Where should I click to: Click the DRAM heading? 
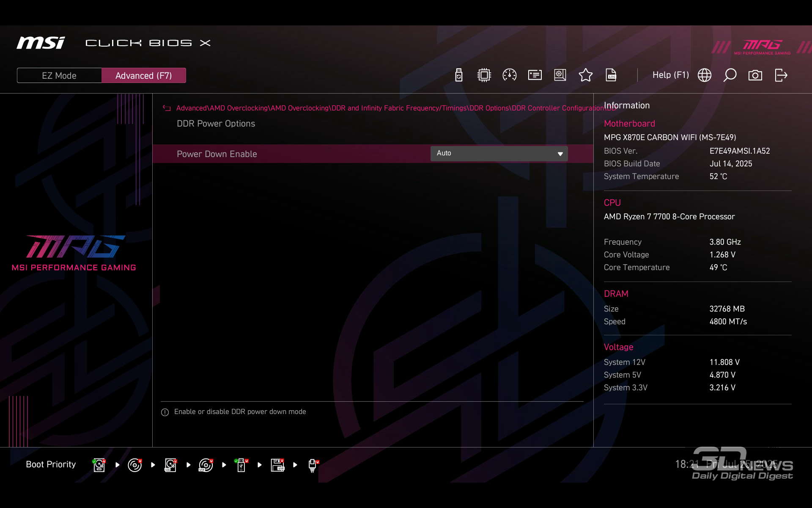point(616,294)
